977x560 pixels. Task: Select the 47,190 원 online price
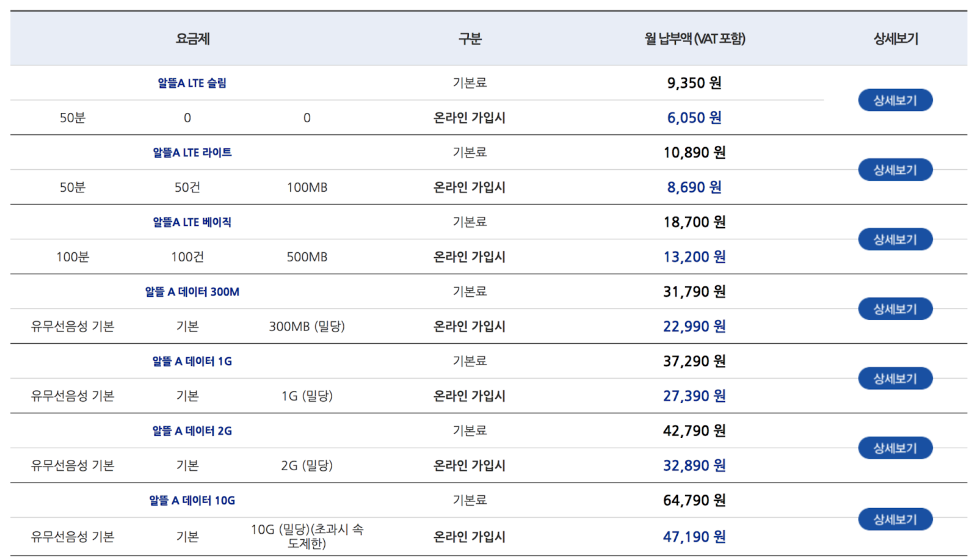[x=694, y=537]
